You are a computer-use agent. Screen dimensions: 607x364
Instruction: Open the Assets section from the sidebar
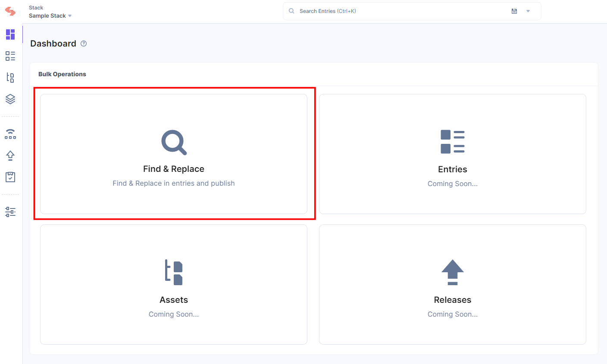coord(10,78)
